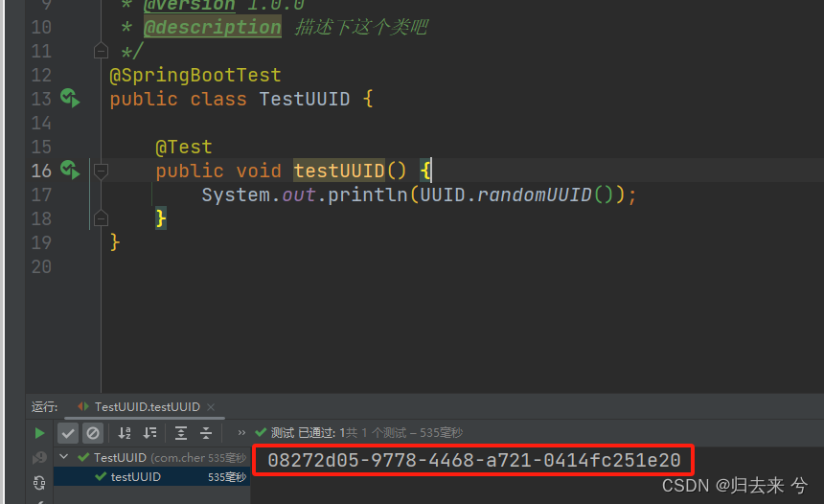The width and height of the screenshot is (824, 504).
Task: Expand all test tree nodes
Action: click(x=181, y=433)
